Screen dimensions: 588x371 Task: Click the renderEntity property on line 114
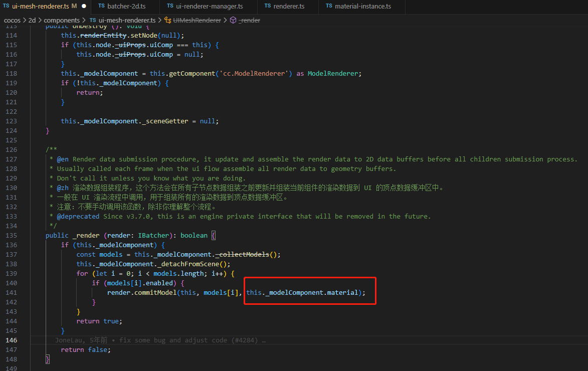coord(103,36)
